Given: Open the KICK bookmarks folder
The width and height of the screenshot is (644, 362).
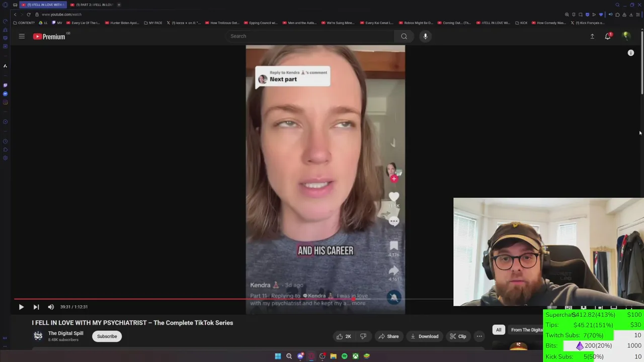Looking at the screenshot, I should 521,23.
